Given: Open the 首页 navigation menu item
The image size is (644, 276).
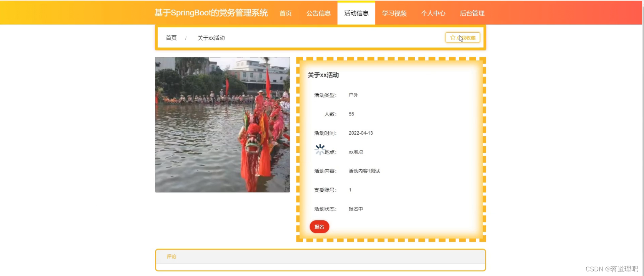Looking at the screenshot, I should click(285, 13).
